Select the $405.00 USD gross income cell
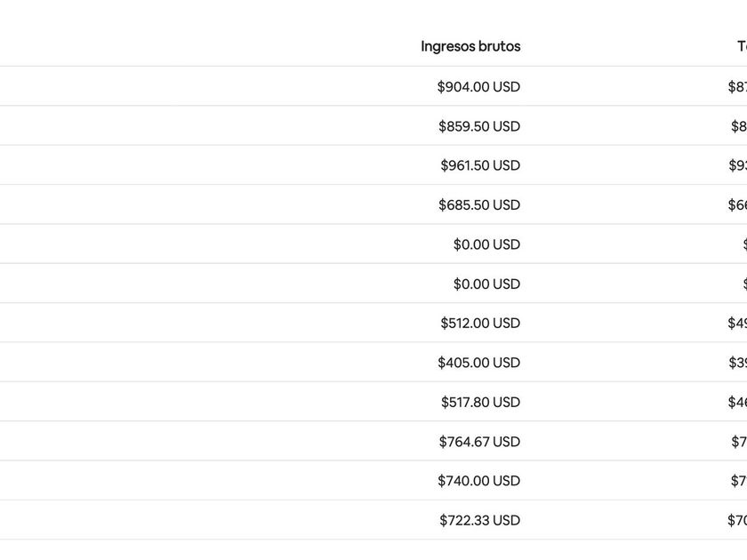The height and width of the screenshot is (560, 747). tap(478, 363)
